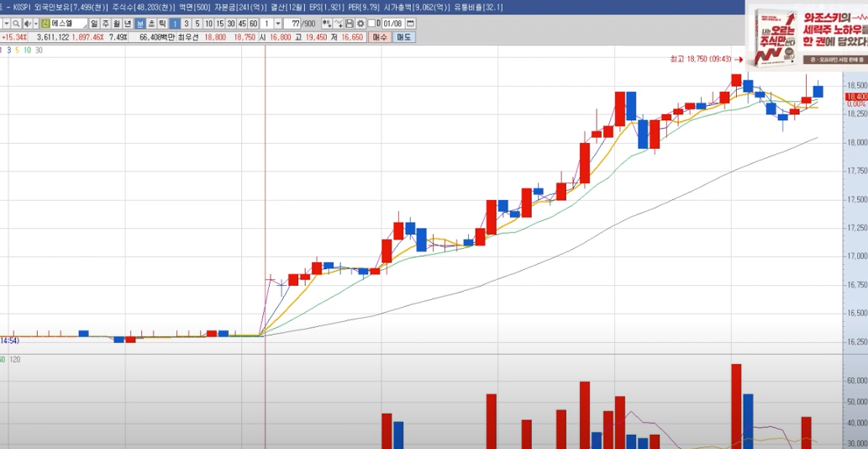Screen dimensions: 868x449
Task: Choose the 3 minute interval button
Action: pyautogui.click(x=186, y=24)
